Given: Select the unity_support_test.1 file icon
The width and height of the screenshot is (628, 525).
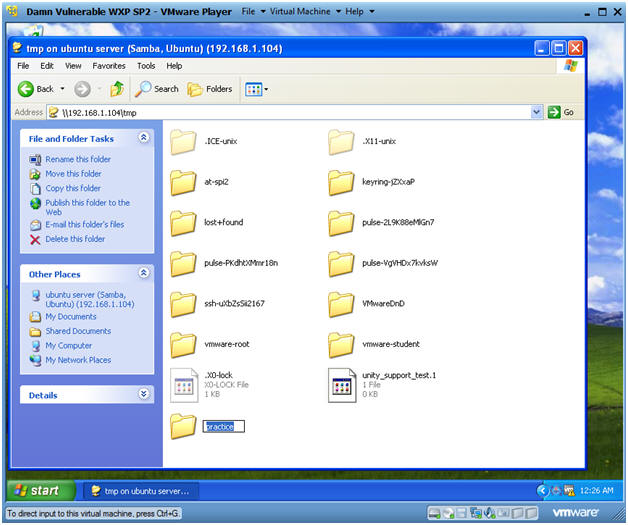Looking at the screenshot, I should click(342, 385).
